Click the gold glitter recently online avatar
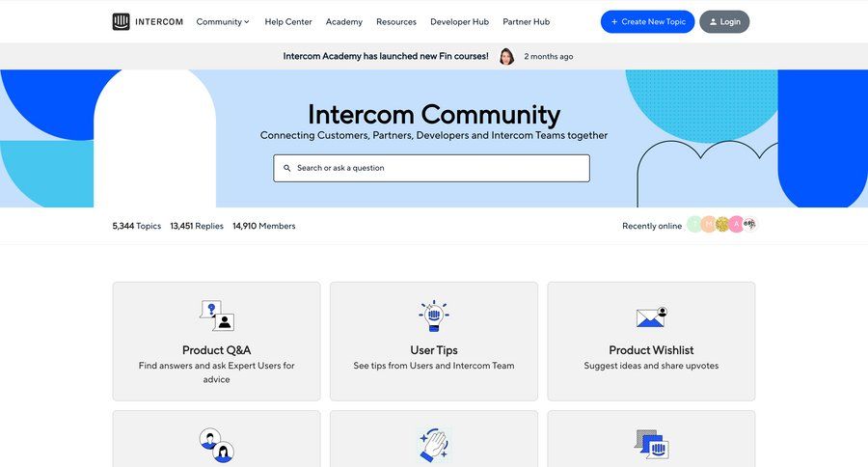 [721, 225]
